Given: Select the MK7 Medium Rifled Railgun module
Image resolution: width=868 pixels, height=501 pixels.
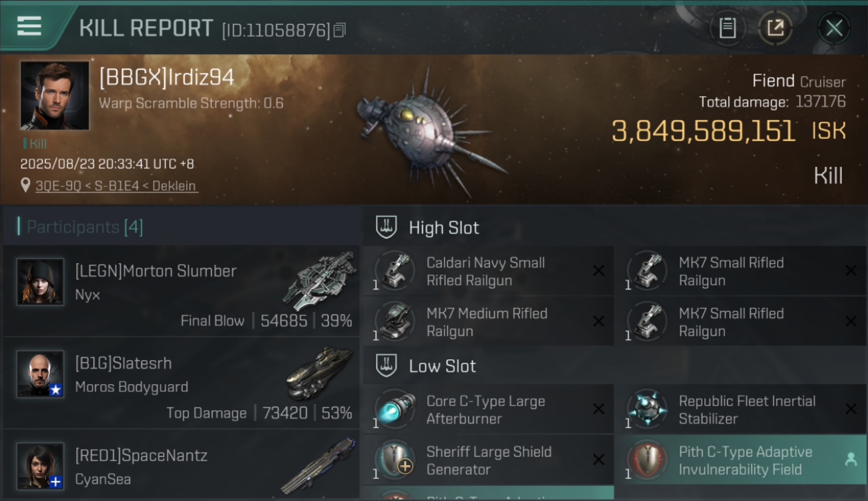Looking at the screenshot, I should [489, 322].
